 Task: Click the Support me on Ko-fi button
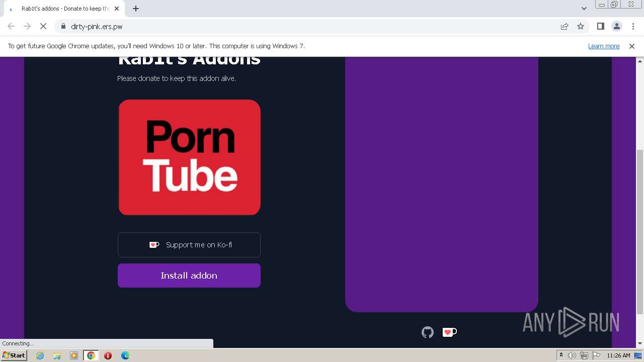pyautogui.click(x=189, y=245)
